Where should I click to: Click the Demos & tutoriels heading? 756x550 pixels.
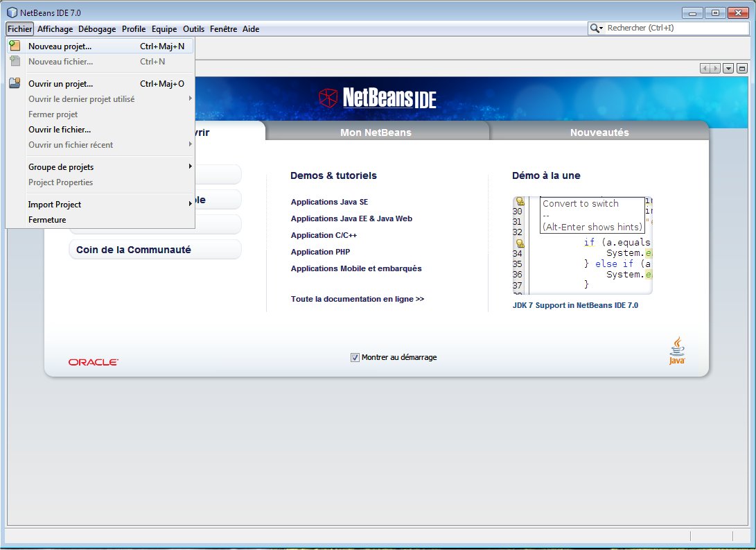pyautogui.click(x=333, y=175)
